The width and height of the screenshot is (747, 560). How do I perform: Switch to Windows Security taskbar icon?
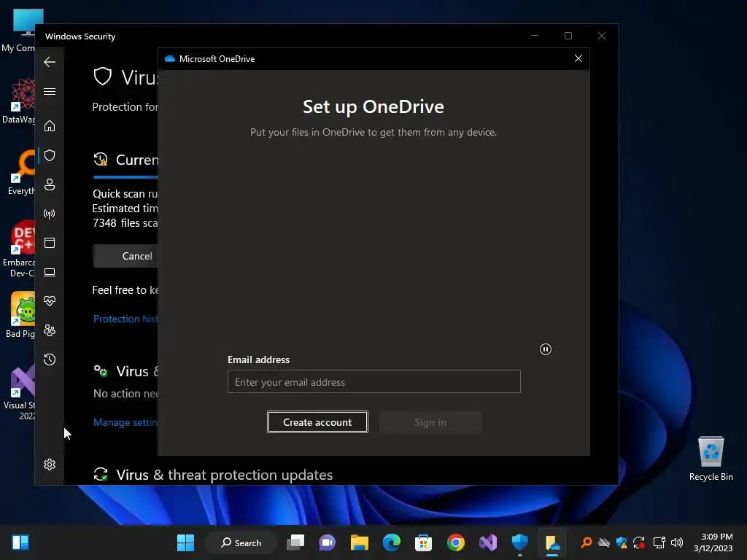click(x=519, y=542)
